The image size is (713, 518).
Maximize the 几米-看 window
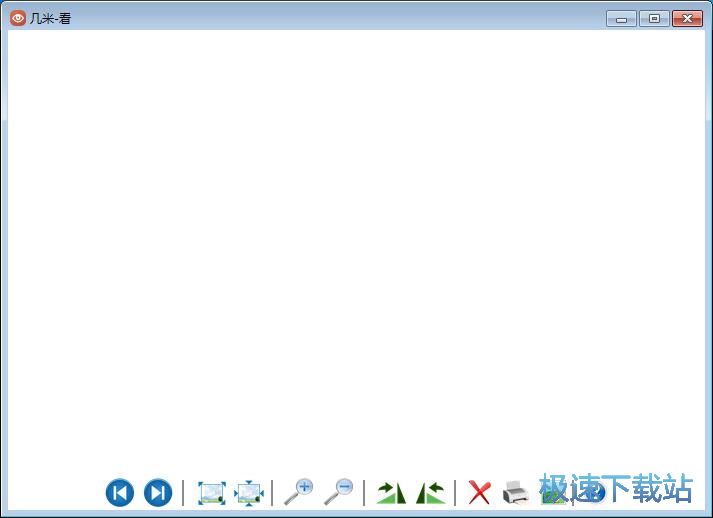pyautogui.click(x=654, y=19)
